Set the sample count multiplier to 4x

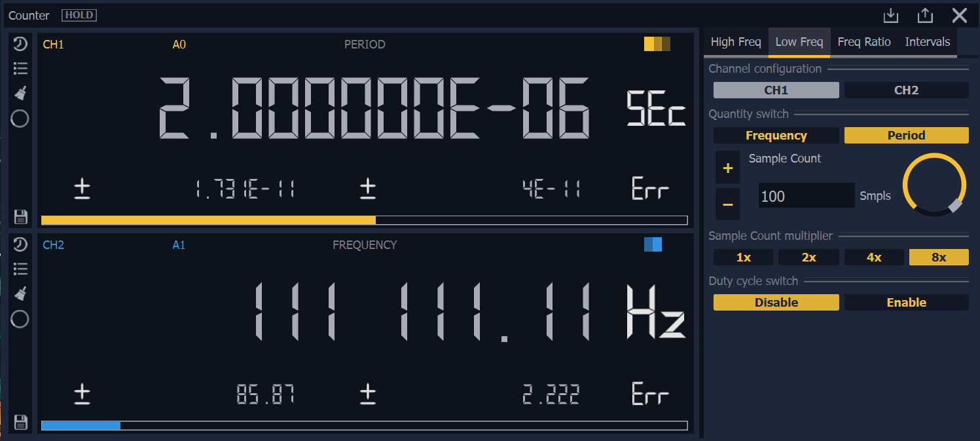874,258
